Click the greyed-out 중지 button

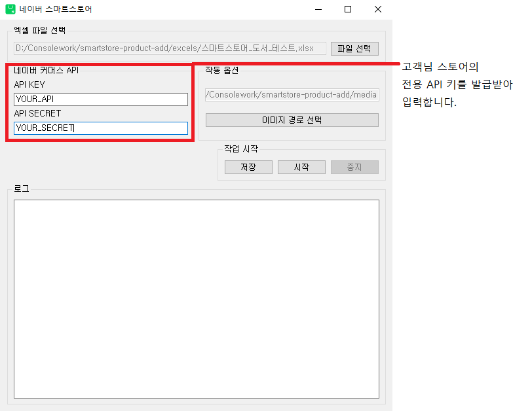[354, 167]
